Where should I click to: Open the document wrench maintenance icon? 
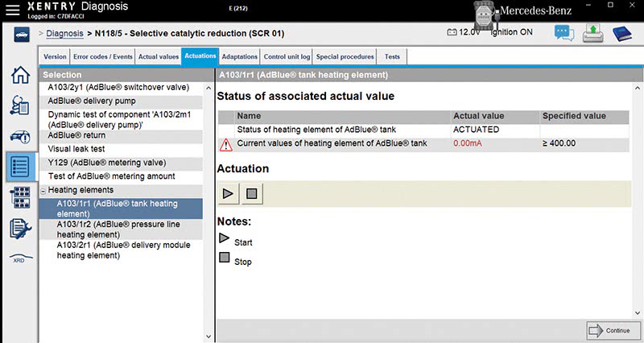point(21,229)
